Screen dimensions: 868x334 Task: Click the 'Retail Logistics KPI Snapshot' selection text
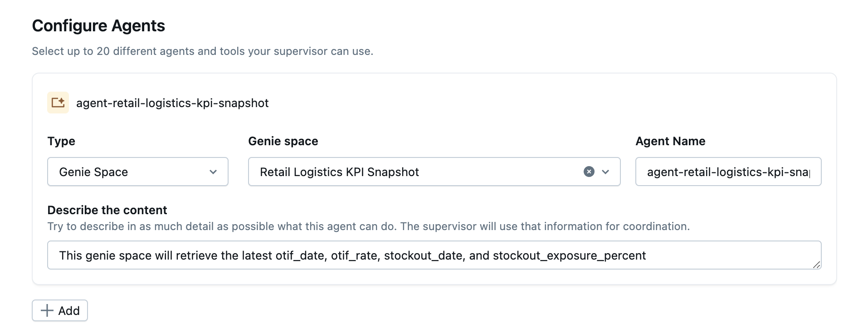point(339,172)
